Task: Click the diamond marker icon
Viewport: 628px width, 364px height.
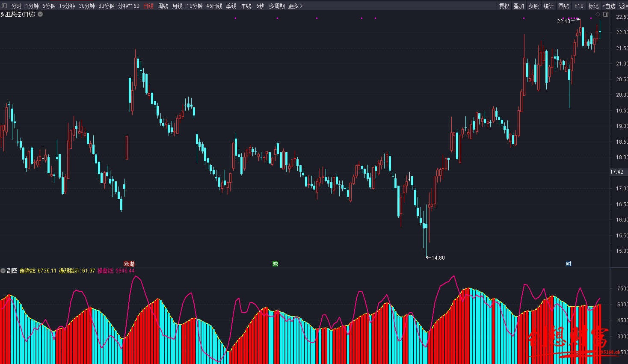Action: point(598,15)
